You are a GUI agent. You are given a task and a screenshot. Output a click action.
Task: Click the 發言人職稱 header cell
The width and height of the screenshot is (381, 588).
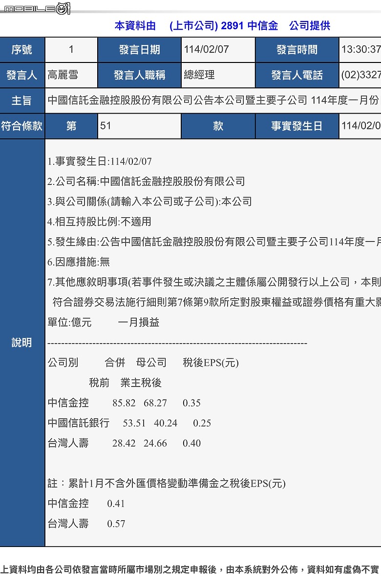tap(139, 75)
